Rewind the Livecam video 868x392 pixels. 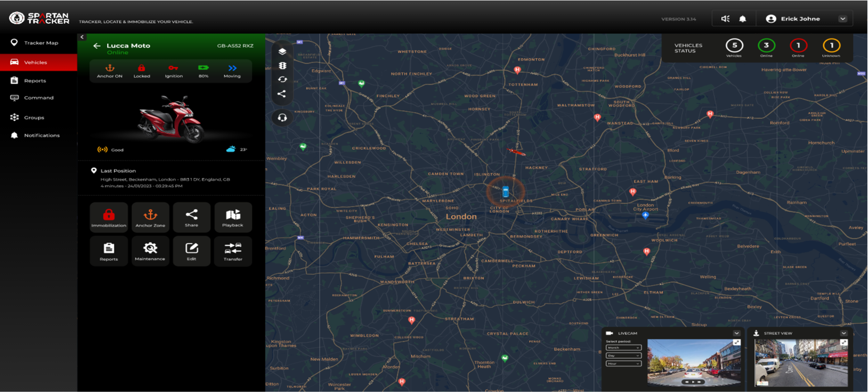click(687, 382)
